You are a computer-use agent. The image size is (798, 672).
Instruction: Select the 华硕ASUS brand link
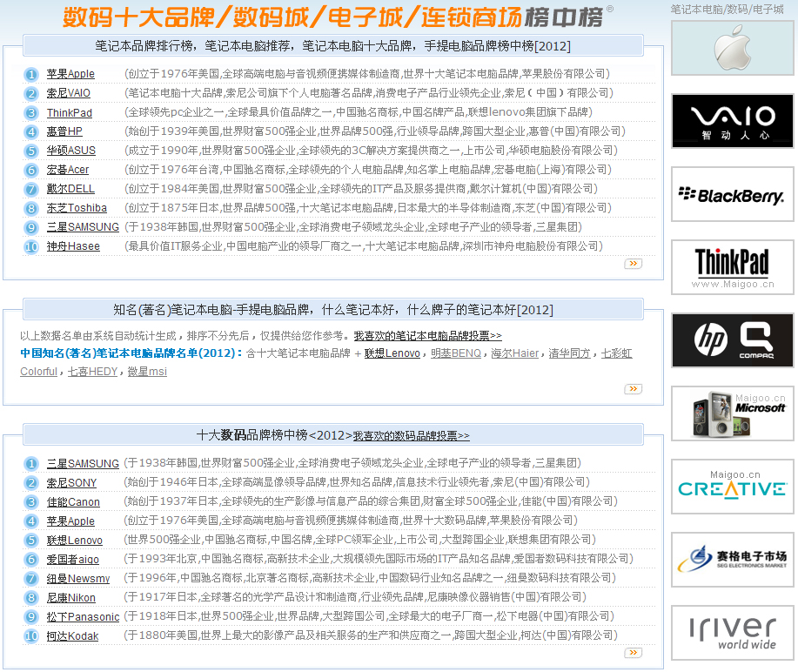pyautogui.click(x=70, y=151)
